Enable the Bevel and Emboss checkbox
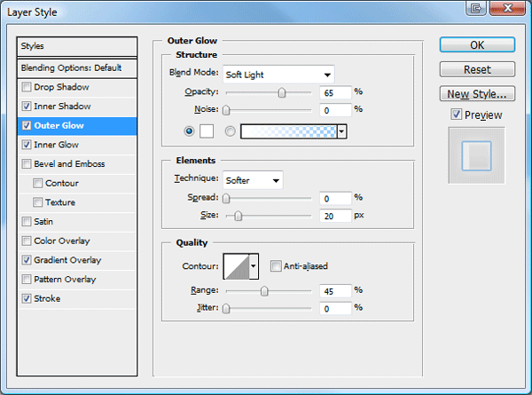Viewport: 532px width, 395px height. point(27,164)
